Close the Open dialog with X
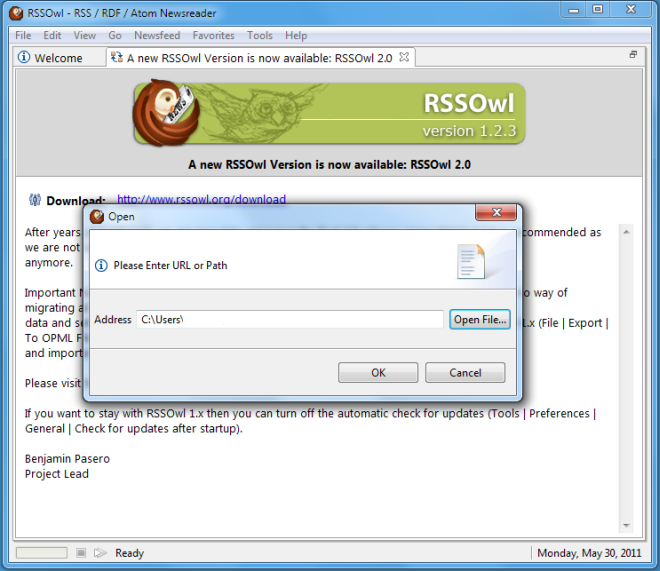The image size is (660, 571). [496, 212]
